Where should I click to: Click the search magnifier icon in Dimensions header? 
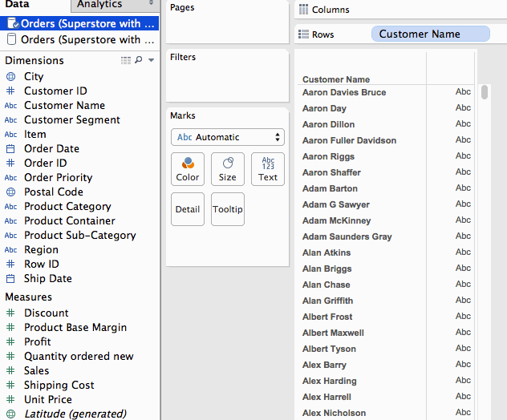(x=138, y=60)
